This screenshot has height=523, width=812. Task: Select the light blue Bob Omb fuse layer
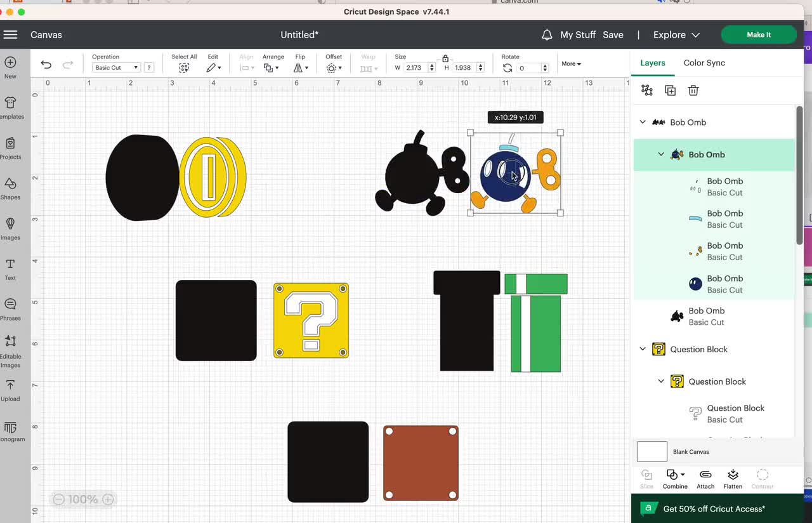click(714, 219)
